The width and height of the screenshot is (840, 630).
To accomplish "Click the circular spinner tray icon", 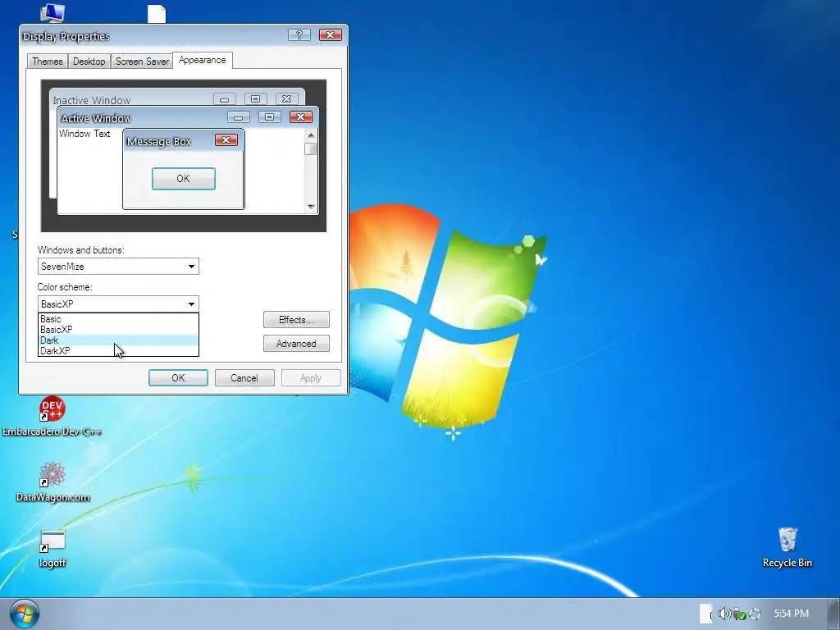I will tap(755, 614).
